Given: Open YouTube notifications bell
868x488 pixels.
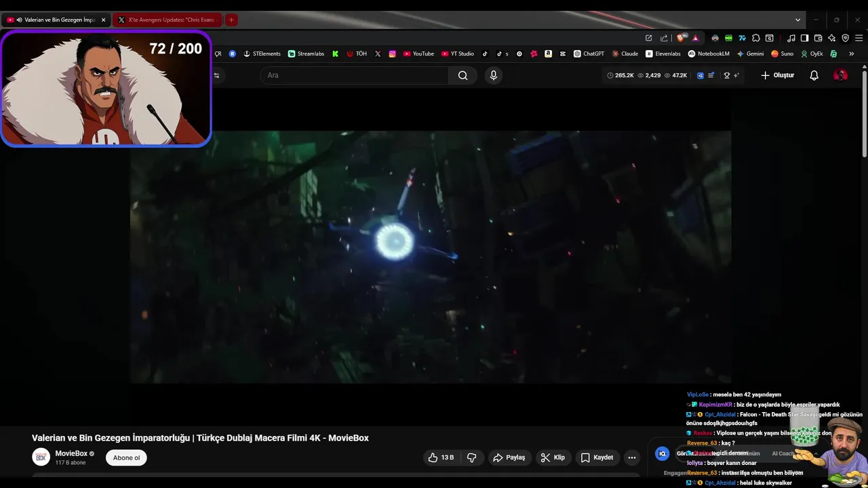Looking at the screenshot, I should [x=814, y=75].
